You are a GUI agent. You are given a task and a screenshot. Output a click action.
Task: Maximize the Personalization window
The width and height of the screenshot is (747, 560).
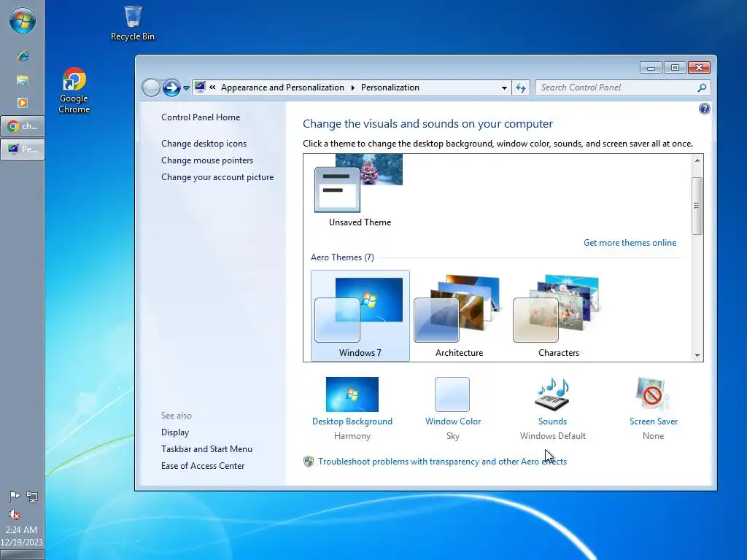(x=675, y=68)
